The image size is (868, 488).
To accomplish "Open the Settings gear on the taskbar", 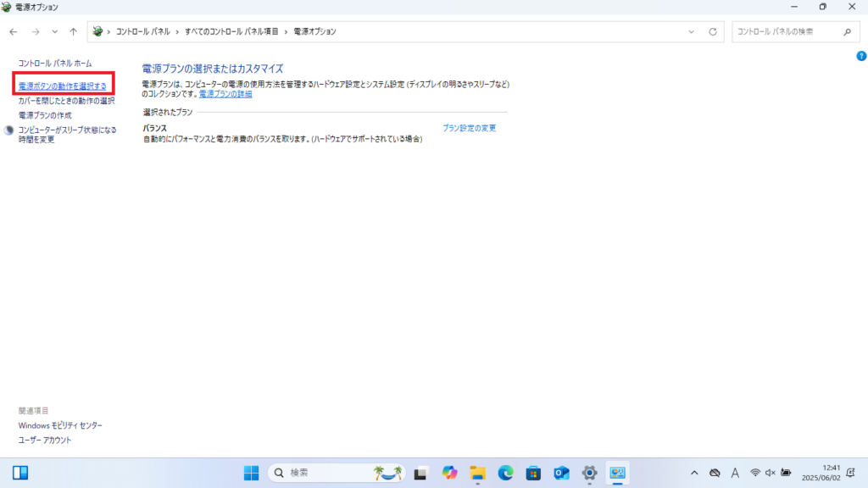I will tap(590, 473).
